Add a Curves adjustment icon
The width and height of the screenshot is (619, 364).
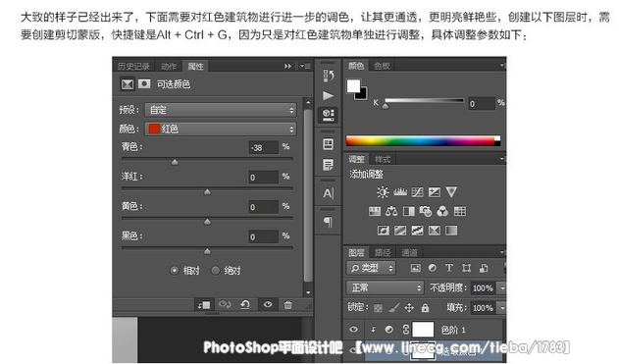417,192
